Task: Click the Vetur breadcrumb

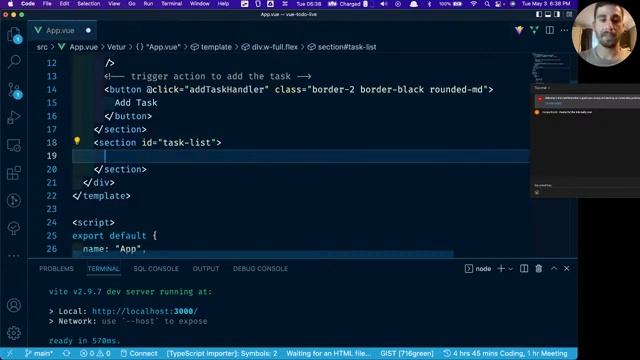Action: click(x=116, y=47)
